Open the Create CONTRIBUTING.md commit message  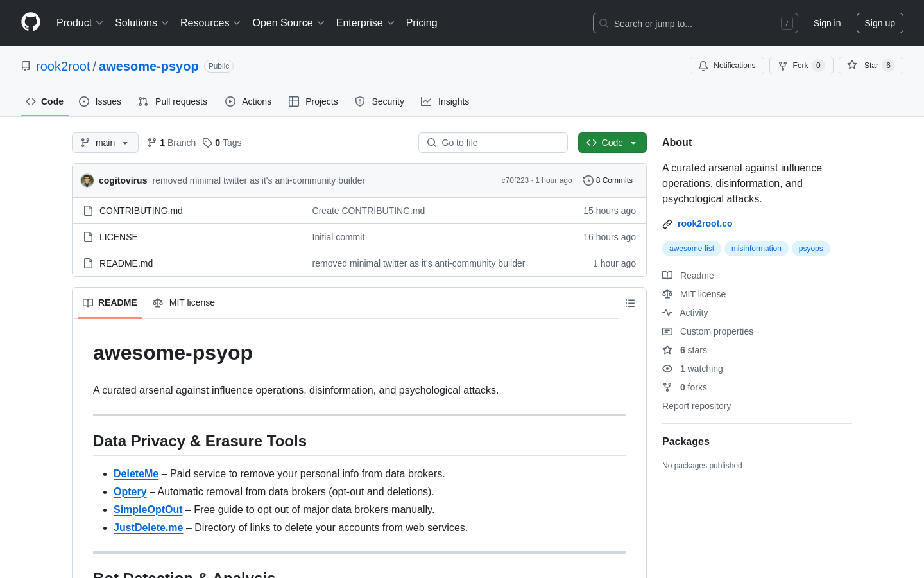tap(368, 211)
